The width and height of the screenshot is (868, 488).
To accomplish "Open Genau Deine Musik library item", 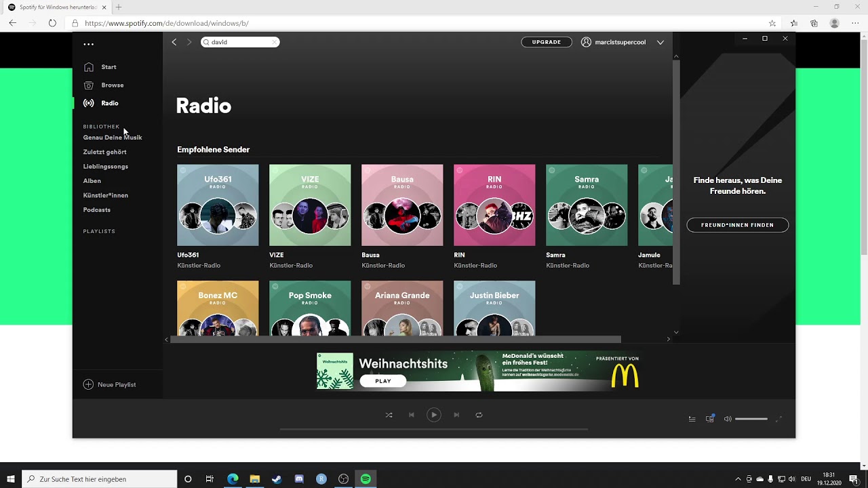I will 113,138.
